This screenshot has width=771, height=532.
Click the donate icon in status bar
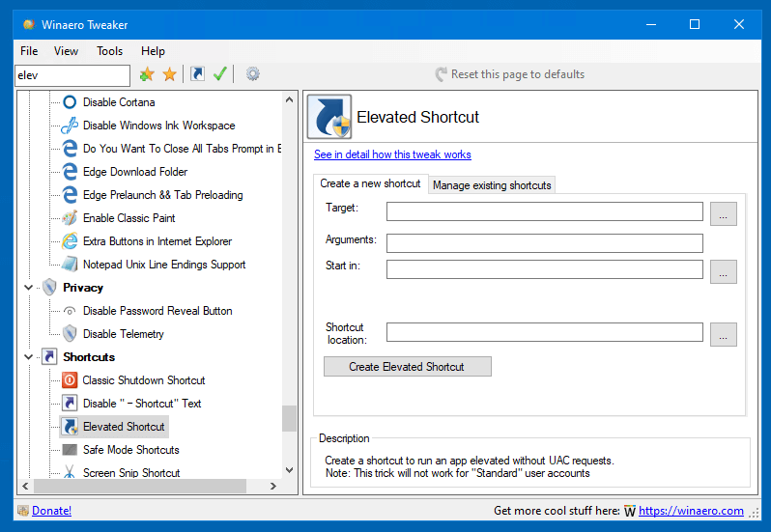(x=22, y=511)
